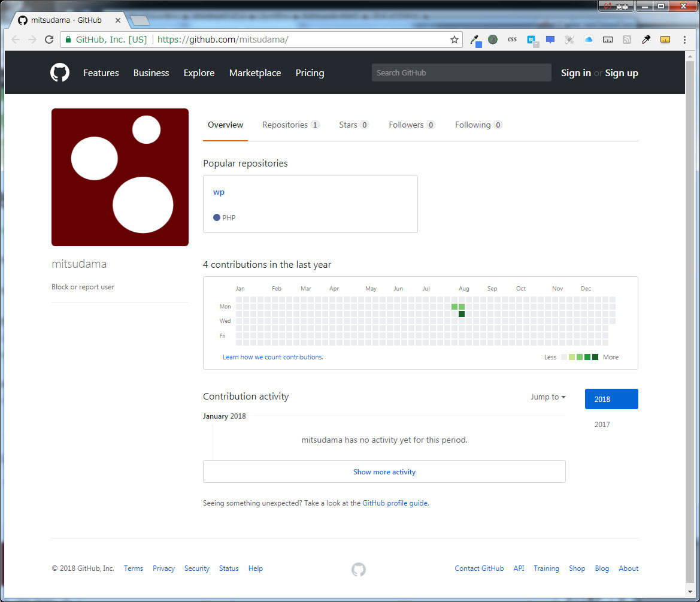
Task: Select the mitsudama · GitHub browser tab
Action: [x=67, y=20]
